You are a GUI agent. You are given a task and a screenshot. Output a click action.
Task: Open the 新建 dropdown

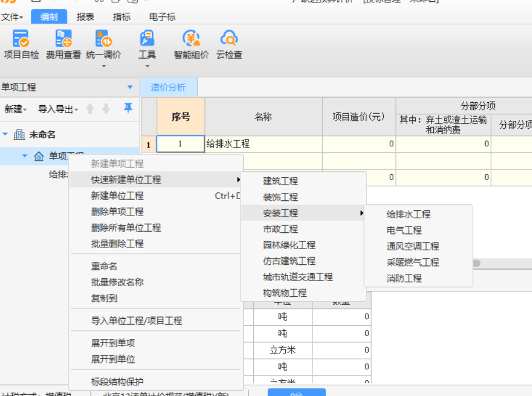pyautogui.click(x=15, y=109)
